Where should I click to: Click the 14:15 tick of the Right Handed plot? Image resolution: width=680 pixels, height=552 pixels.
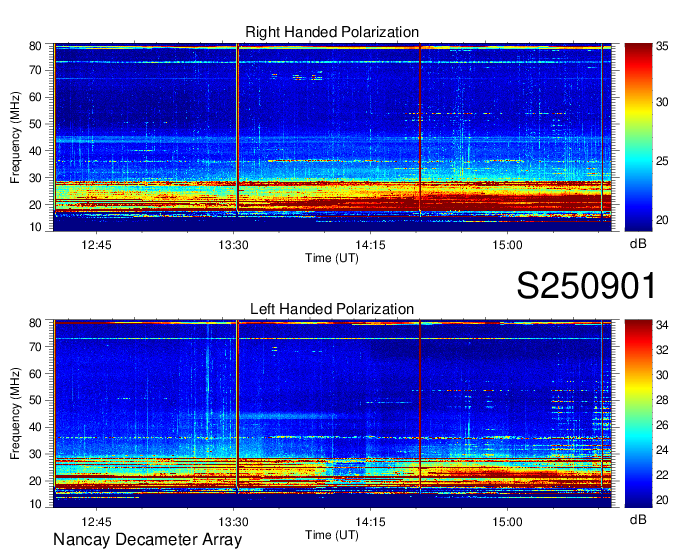pyautogui.click(x=370, y=245)
